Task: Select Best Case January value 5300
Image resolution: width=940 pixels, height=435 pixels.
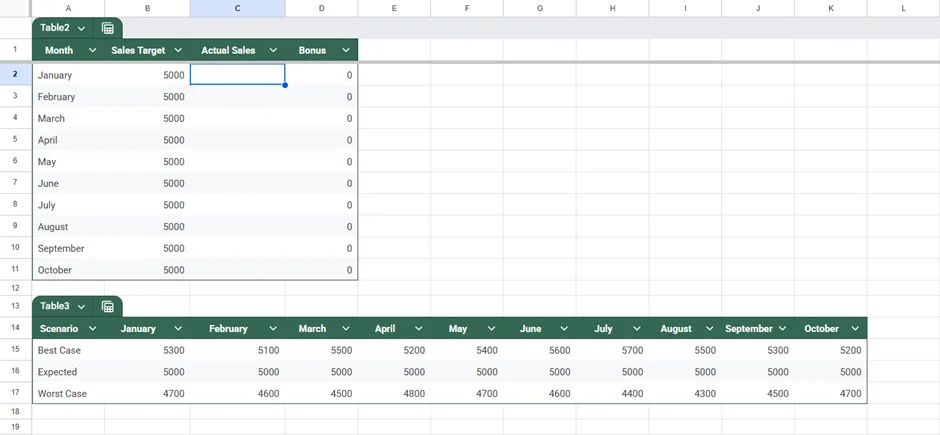Action: [147, 350]
